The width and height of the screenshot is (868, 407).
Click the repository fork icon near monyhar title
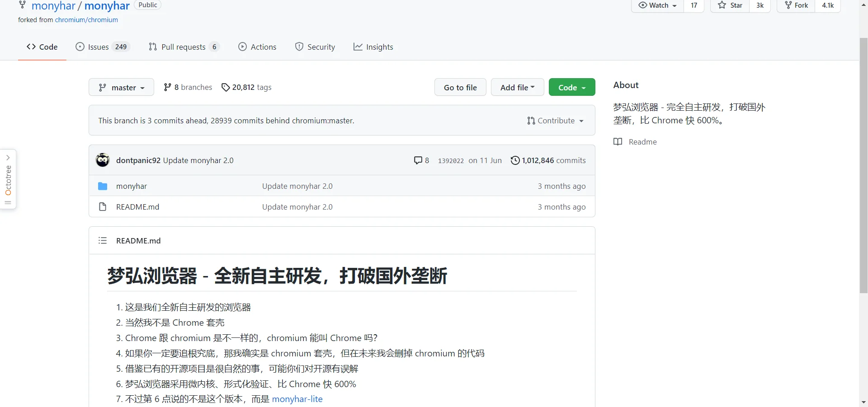[x=22, y=5]
